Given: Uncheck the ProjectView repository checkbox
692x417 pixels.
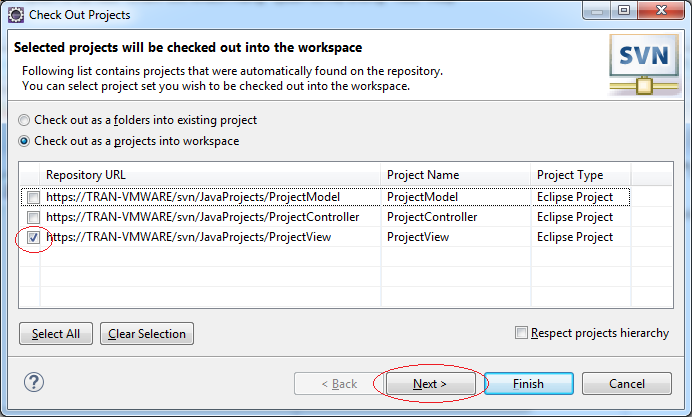Looking at the screenshot, I should coord(33,237).
